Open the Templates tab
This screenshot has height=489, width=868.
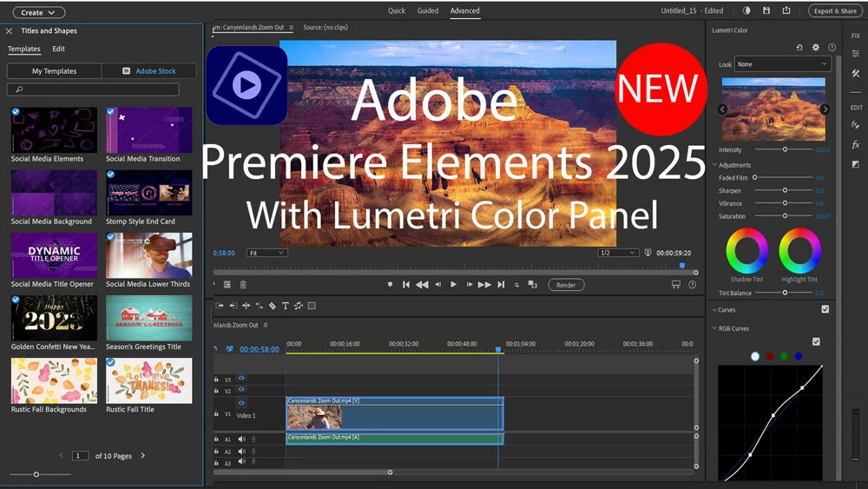pos(23,49)
